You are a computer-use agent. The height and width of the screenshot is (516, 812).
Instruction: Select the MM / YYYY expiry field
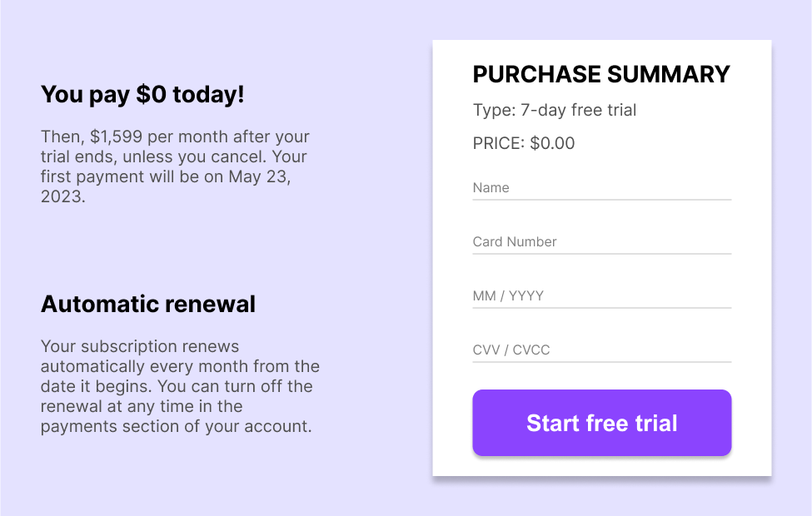tap(602, 296)
